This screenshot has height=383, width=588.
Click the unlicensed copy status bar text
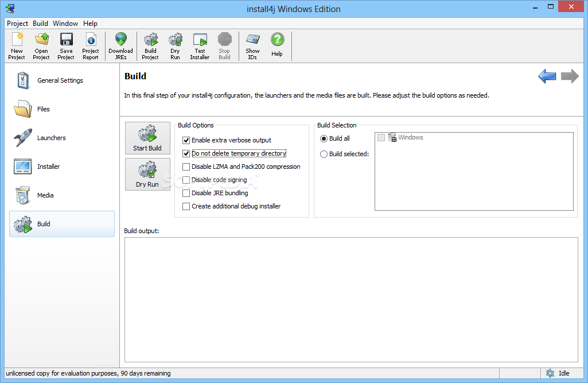pos(88,373)
